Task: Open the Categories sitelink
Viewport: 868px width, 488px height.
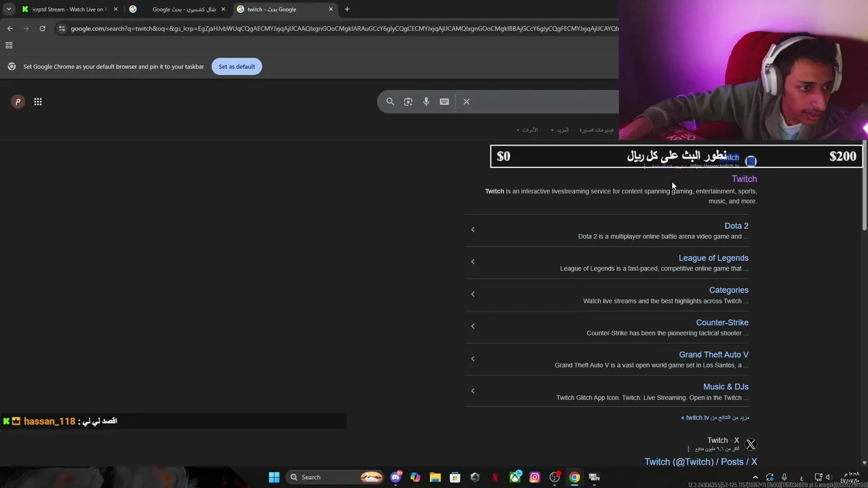Action: pyautogui.click(x=729, y=290)
